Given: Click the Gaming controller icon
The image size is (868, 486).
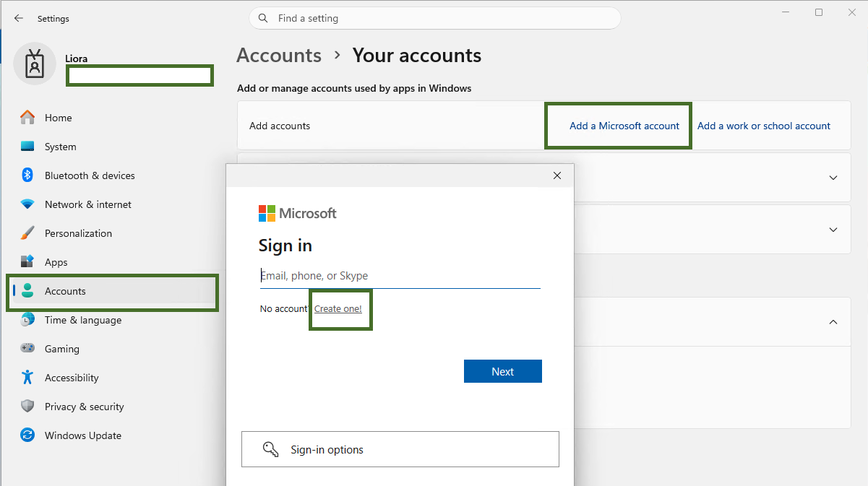Looking at the screenshot, I should pyautogui.click(x=27, y=349).
